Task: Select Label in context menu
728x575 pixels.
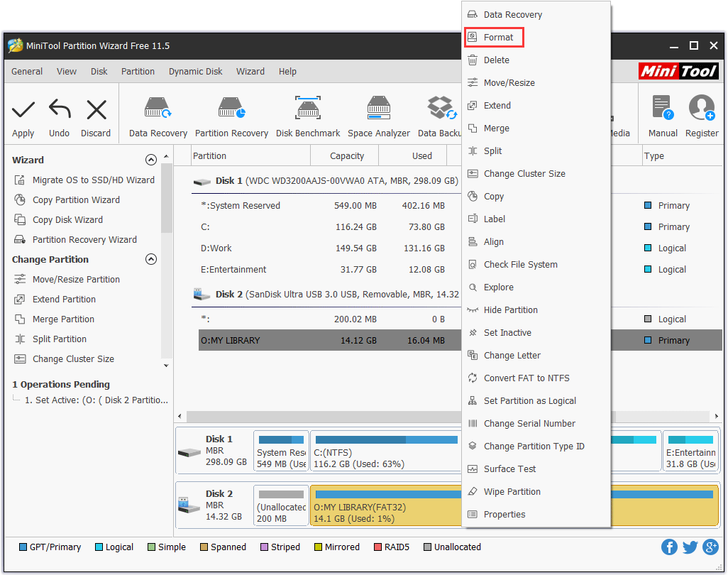Action: tap(536, 219)
